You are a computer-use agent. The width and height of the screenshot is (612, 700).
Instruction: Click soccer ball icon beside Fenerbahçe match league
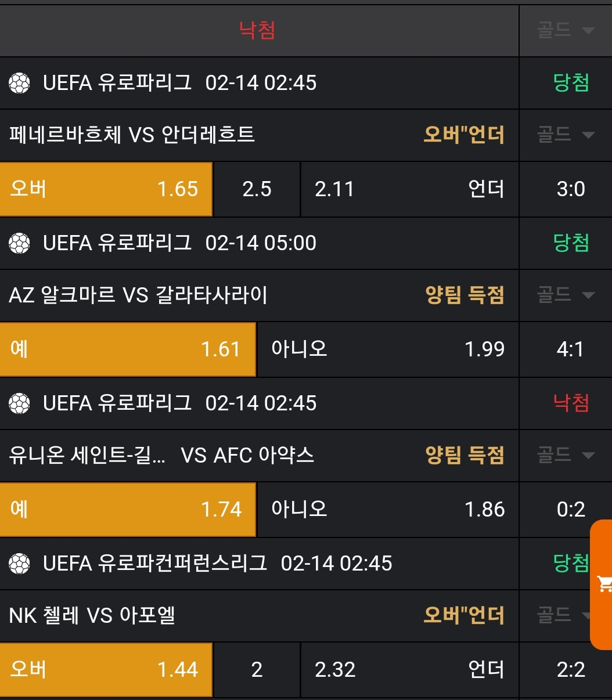pyautogui.click(x=19, y=83)
